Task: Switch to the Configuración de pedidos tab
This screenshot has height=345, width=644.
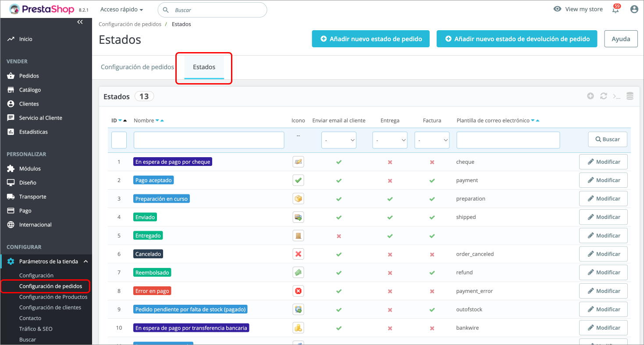Action: (x=137, y=67)
